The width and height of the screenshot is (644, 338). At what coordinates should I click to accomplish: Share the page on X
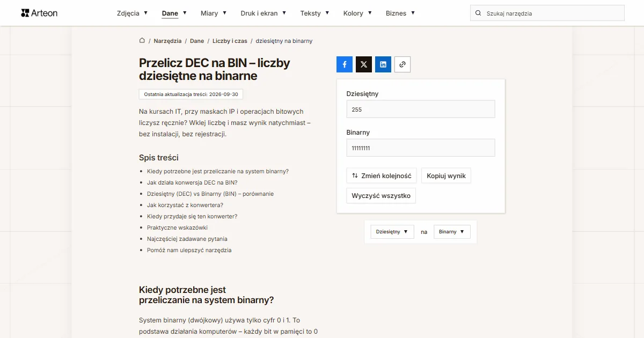[364, 64]
